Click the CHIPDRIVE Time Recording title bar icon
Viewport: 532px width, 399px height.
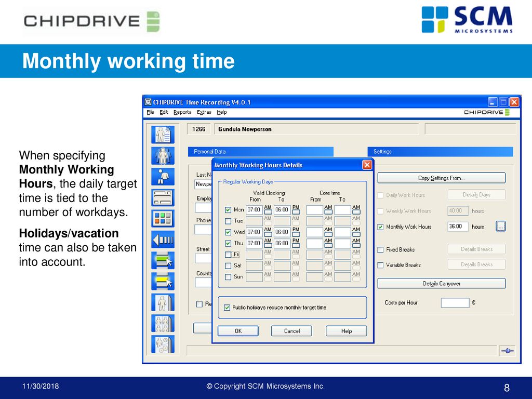coord(148,102)
